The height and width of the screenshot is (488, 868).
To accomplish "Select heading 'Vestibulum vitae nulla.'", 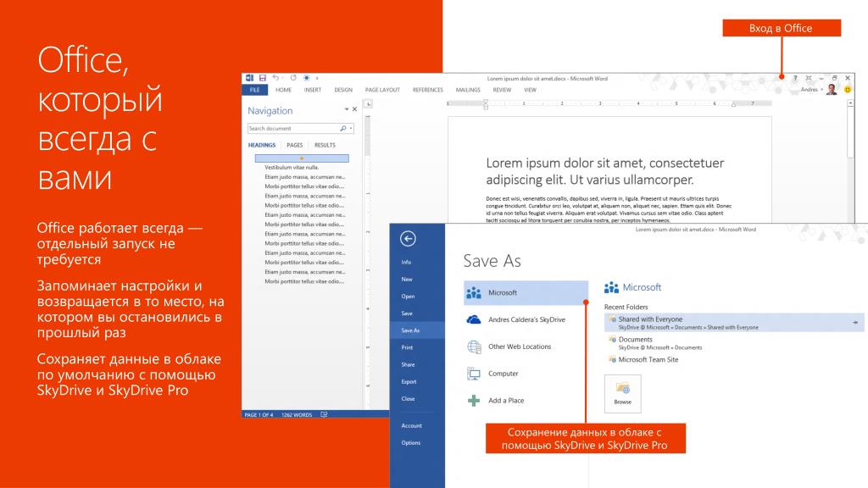I will pos(292,167).
